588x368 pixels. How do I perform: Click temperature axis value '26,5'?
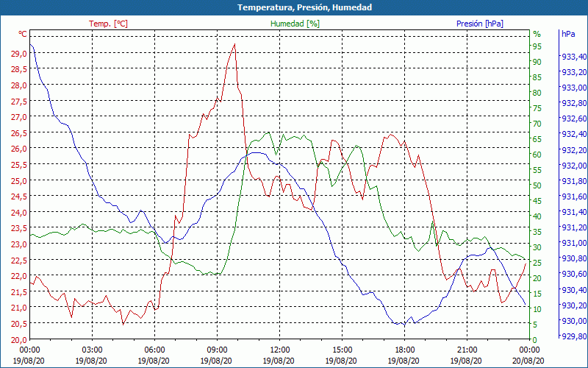(x=19, y=133)
